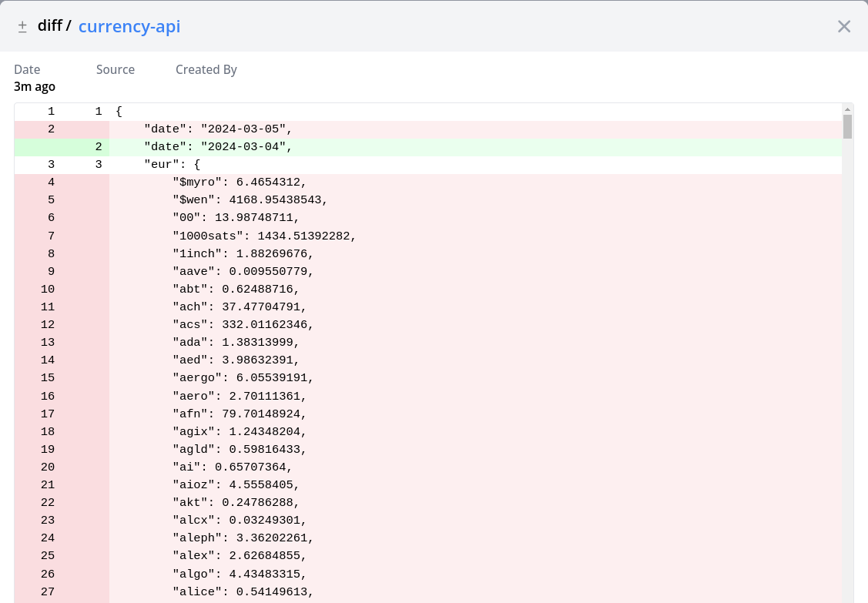
Task: Open the currency-api link
Action: [x=129, y=26]
